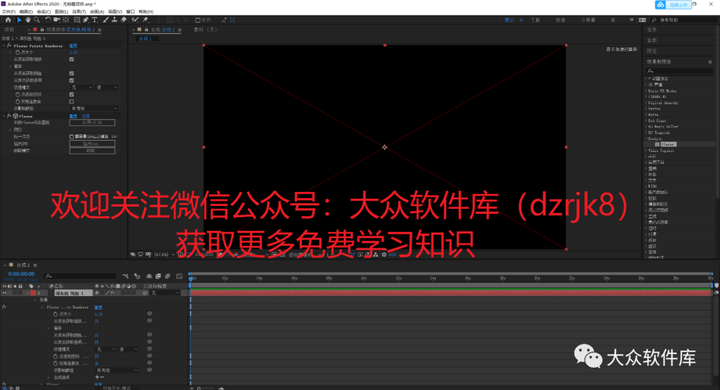This screenshot has height=390, width=720.
Task: Click the bottom button in Plexus effect section
Action: [92, 151]
